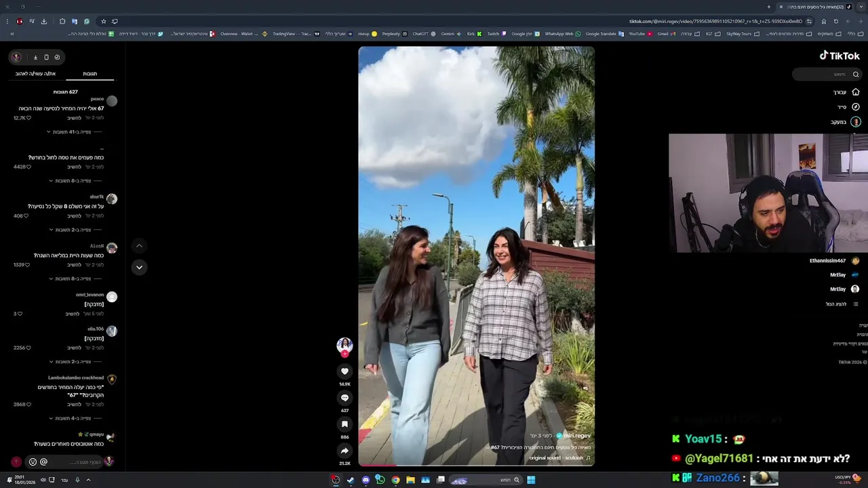
Task: Open the Google Translate bookmark
Action: point(604,33)
